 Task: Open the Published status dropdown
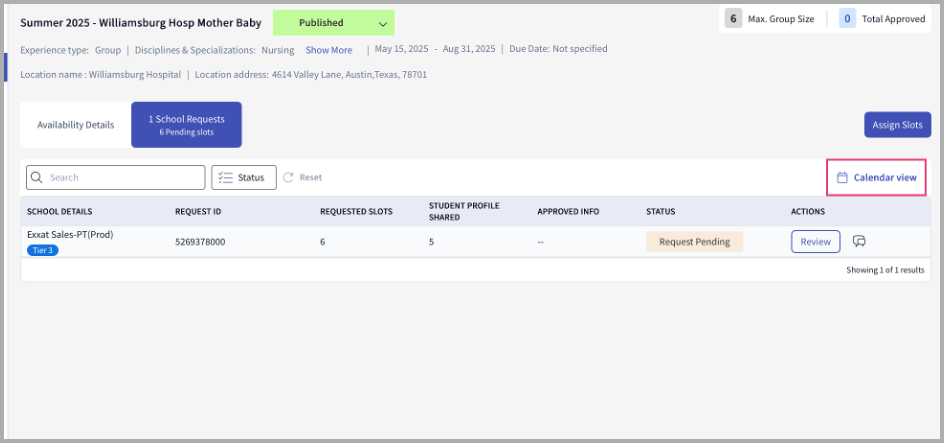tap(334, 23)
